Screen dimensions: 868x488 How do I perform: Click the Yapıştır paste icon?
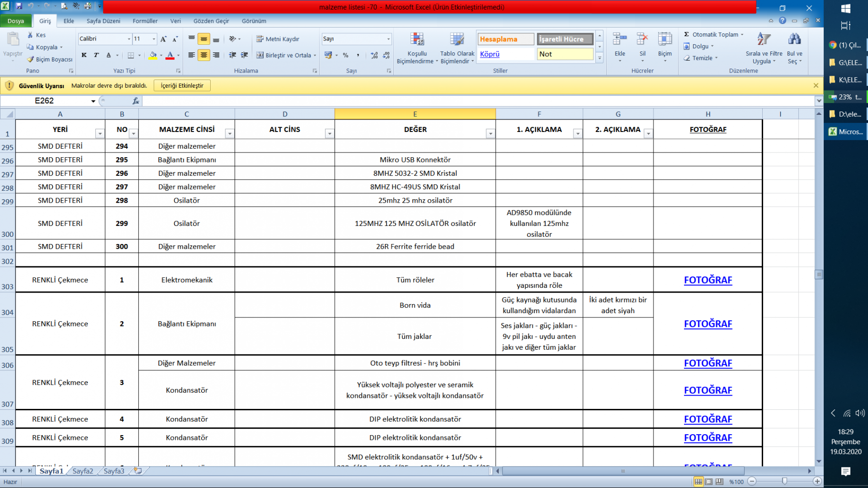(13, 40)
